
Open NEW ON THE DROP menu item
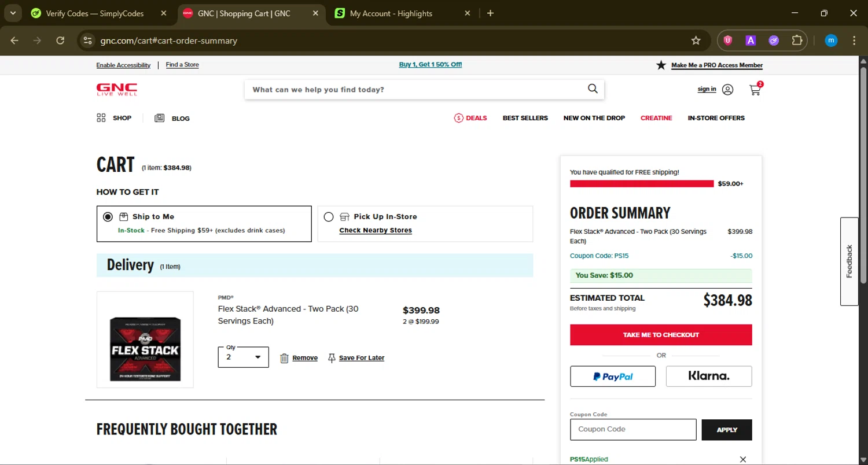[x=594, y=118]
